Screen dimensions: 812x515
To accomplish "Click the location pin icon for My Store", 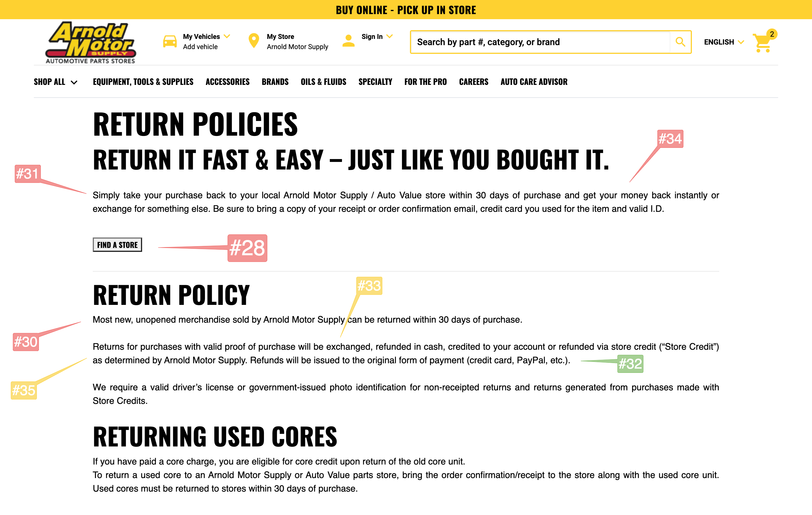I will click(253, 41).
